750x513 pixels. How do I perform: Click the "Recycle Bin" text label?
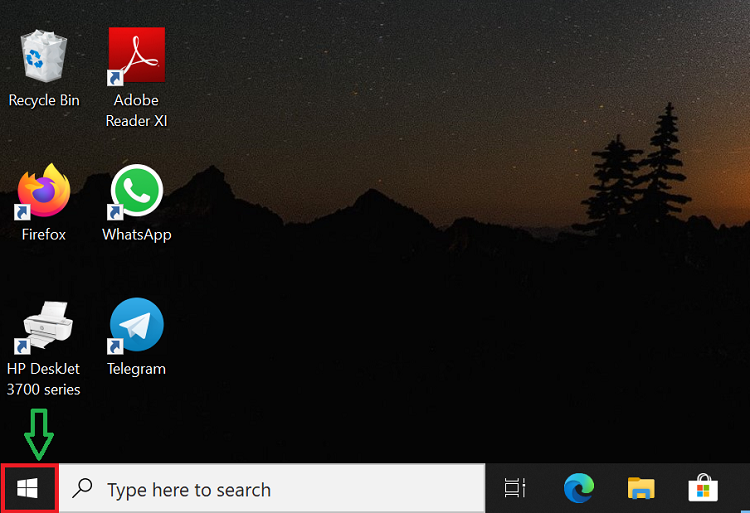tap(43, 100)
